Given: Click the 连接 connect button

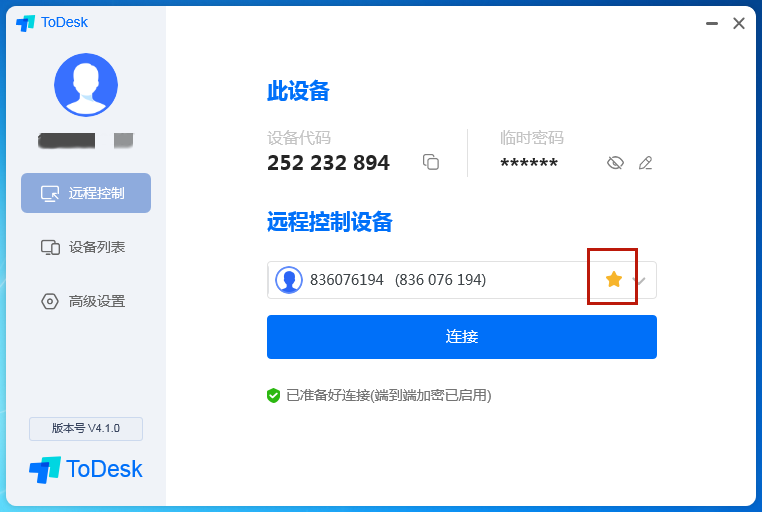Looking at the screenshot, I should click(462, 337).
